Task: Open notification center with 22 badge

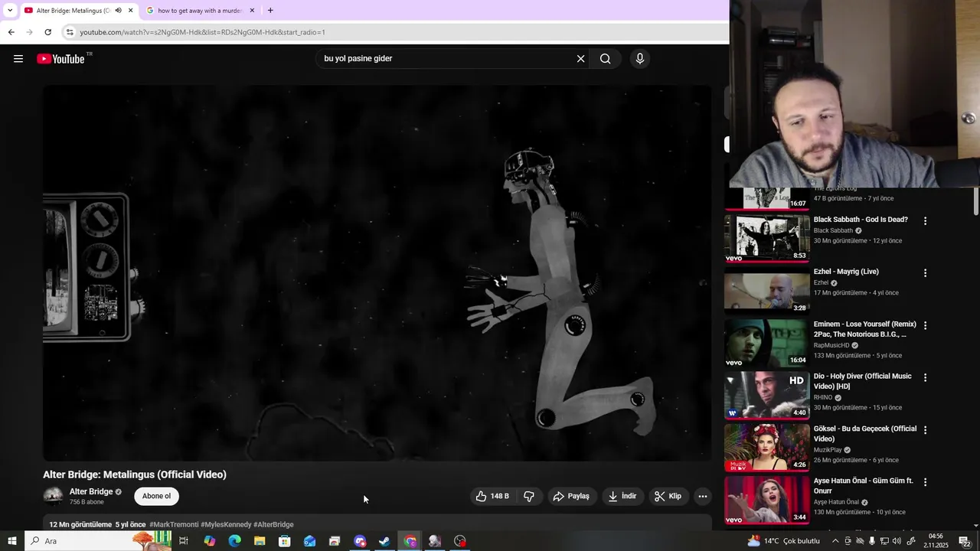Action: click(965, 541)
